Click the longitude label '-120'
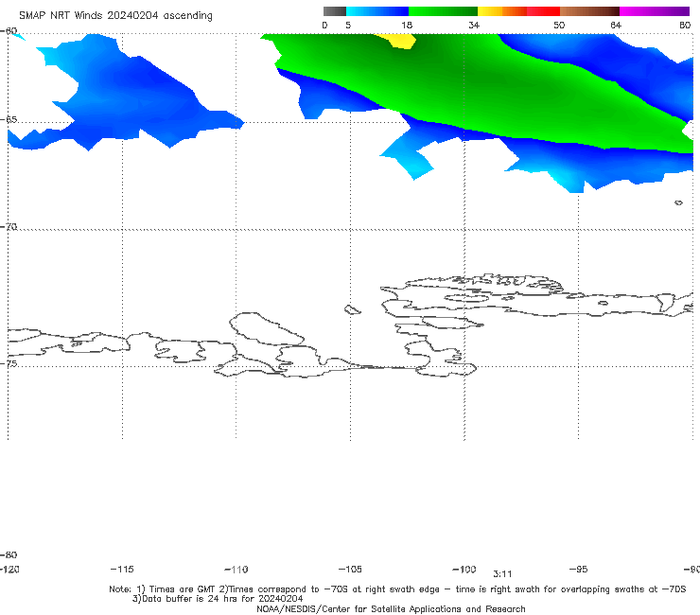 click(9, 570)
